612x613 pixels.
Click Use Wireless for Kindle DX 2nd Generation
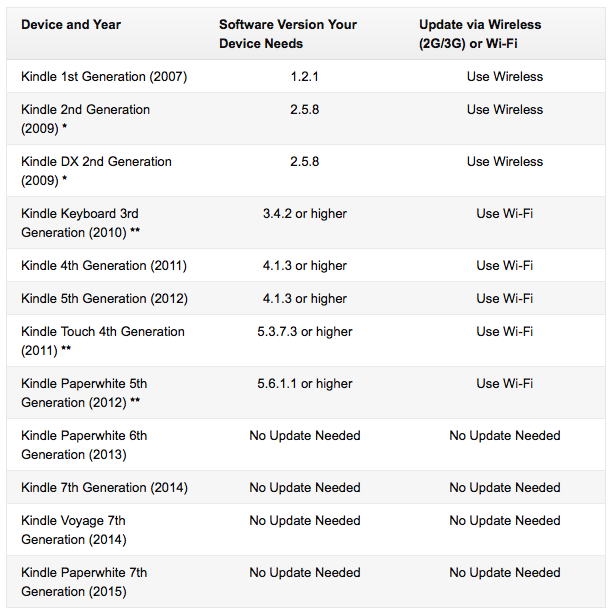[x=504, y=161]
